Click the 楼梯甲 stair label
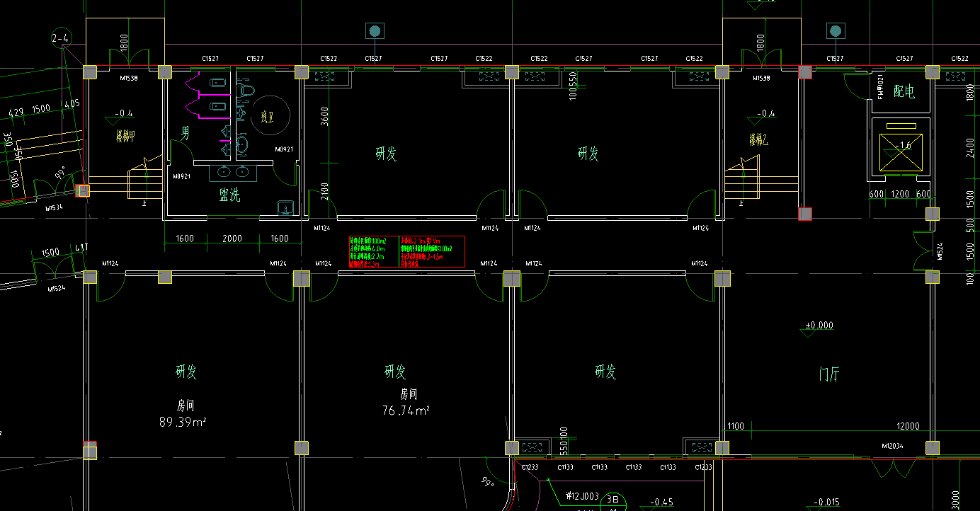The height and width of the screenshot is (511, 980). (x=125, y=136)
